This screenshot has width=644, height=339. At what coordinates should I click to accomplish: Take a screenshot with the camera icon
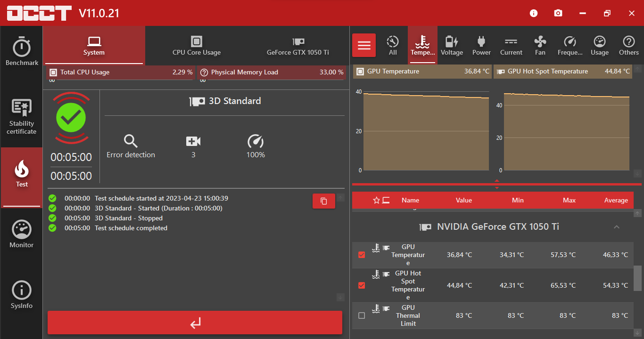558,13
